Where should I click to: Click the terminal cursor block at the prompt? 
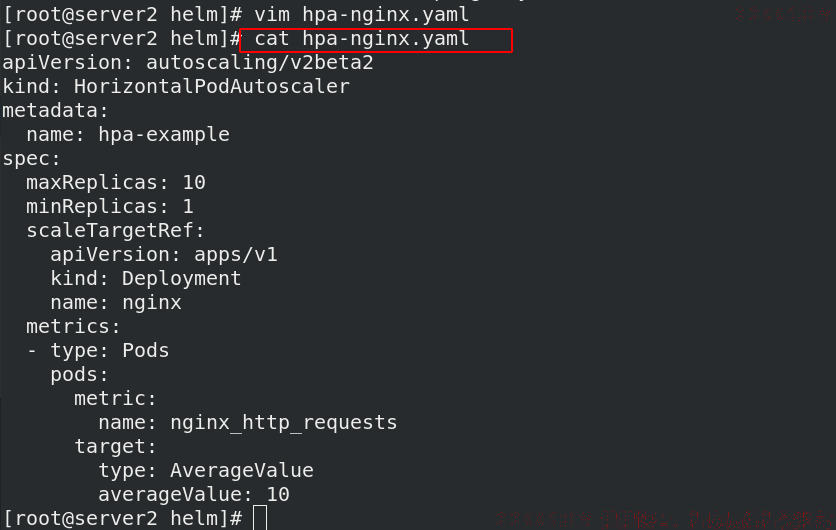260,518
